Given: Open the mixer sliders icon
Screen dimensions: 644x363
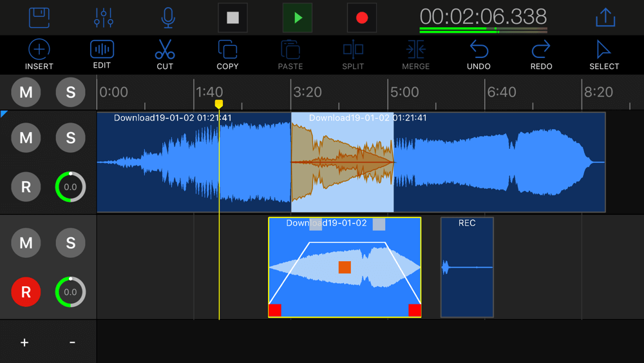Looking at the screenshot, I should coord(103,17).
